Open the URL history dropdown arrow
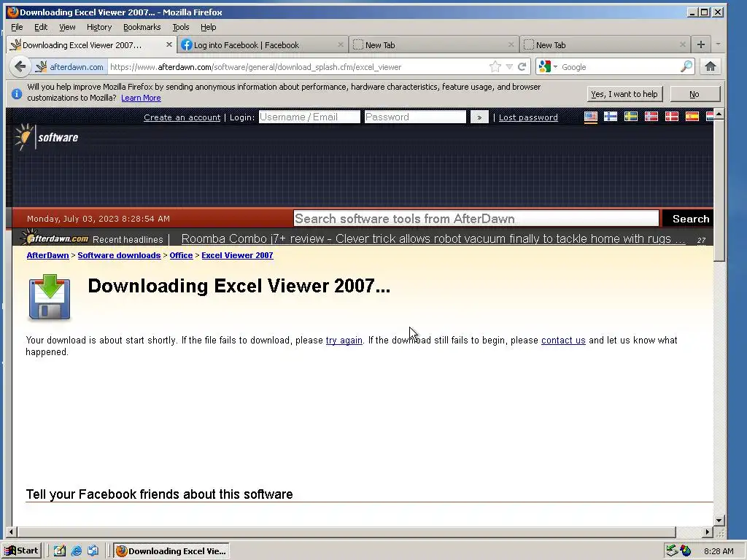The width and height of the screenshot is (747, 560). coord(509,66)
